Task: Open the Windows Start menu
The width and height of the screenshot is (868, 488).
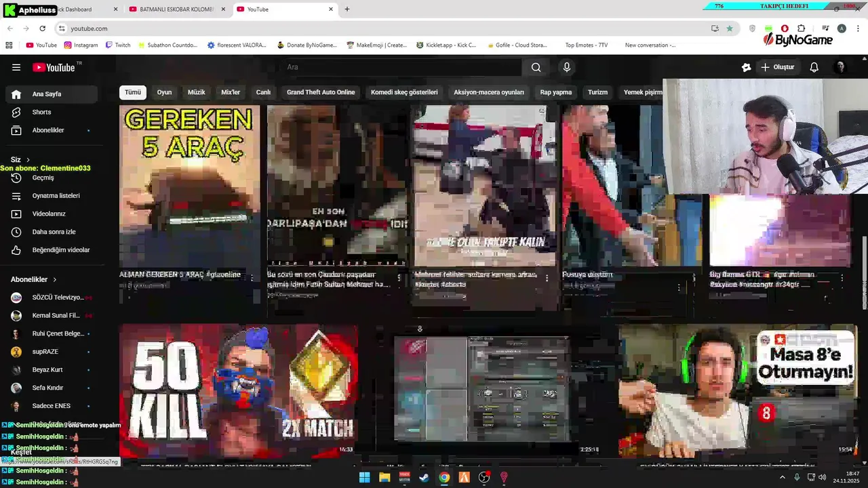Action: click(x=364, y=477)
